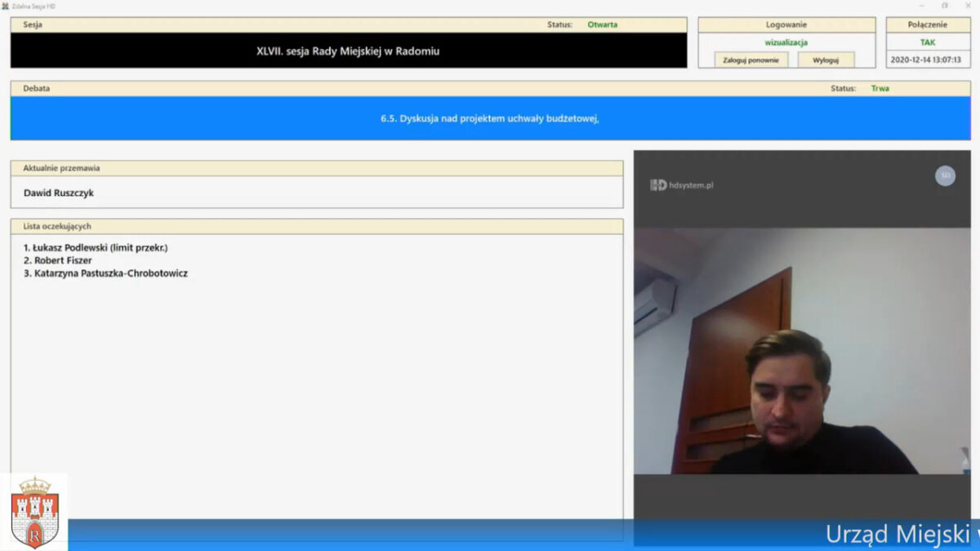
Task: Select '3. Katarzyna Pastuszka-Chrobotowicz' in waiting list
Action: click(105, 273)
